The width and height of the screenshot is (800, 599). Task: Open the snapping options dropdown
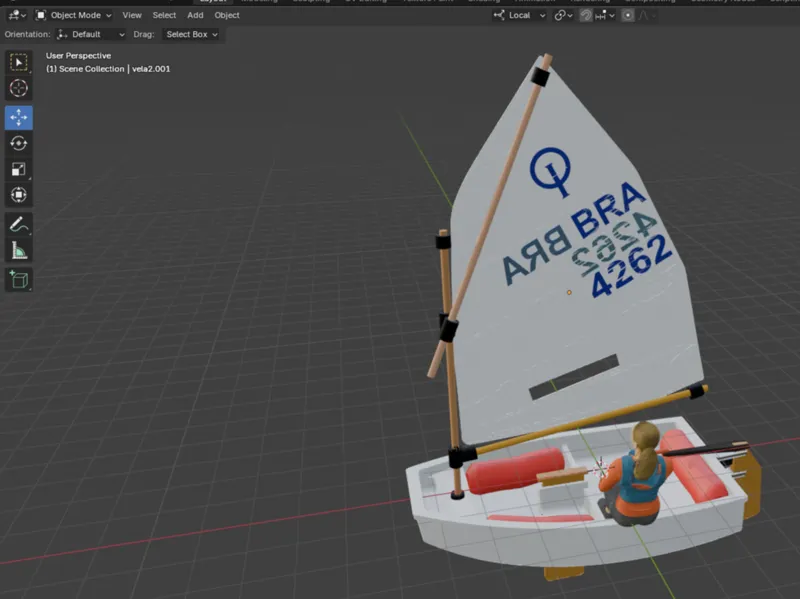[x=605, y=15]
